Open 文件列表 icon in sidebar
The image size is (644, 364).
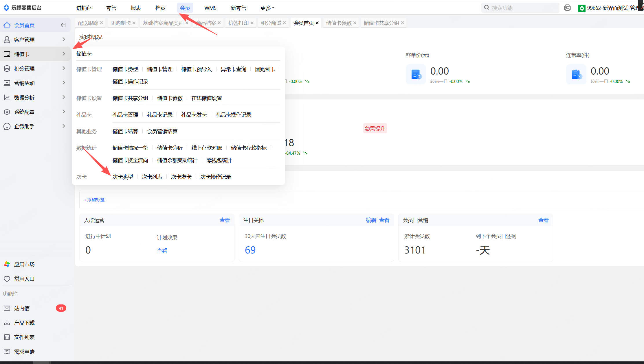tap(7, 337)
